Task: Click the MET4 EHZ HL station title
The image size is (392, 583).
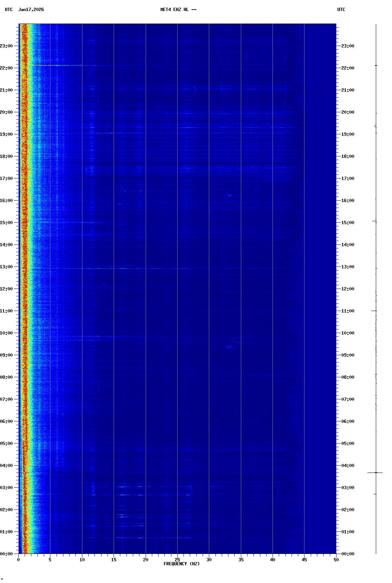Action: (178, 10)
